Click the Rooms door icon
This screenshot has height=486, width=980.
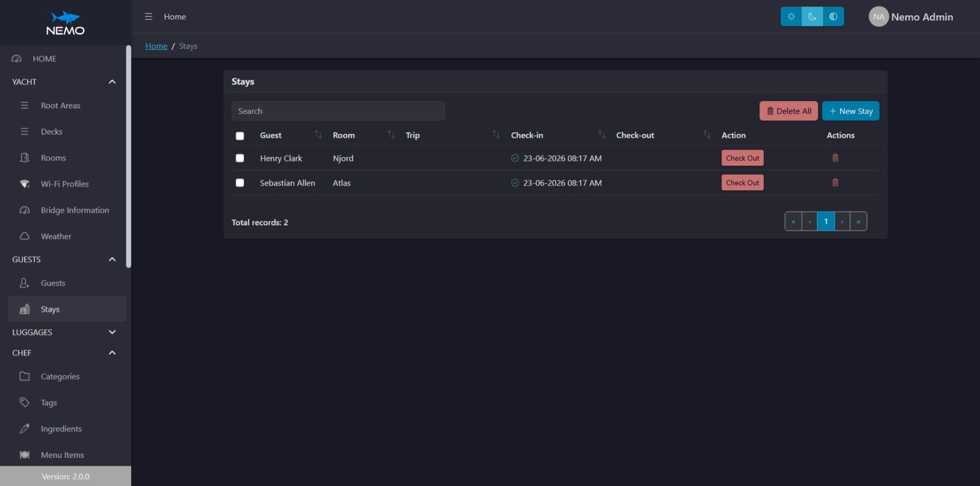coord(25,157)
